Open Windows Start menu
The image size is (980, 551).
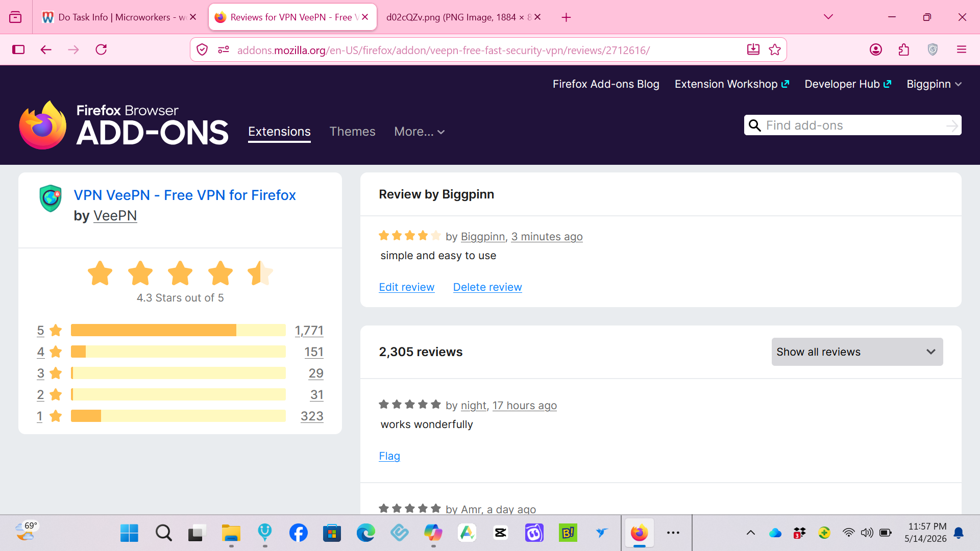pos(129,533)
